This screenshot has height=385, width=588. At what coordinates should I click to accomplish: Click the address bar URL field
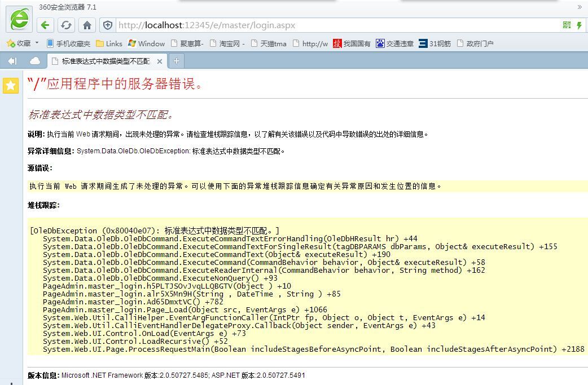click(339, 25)
